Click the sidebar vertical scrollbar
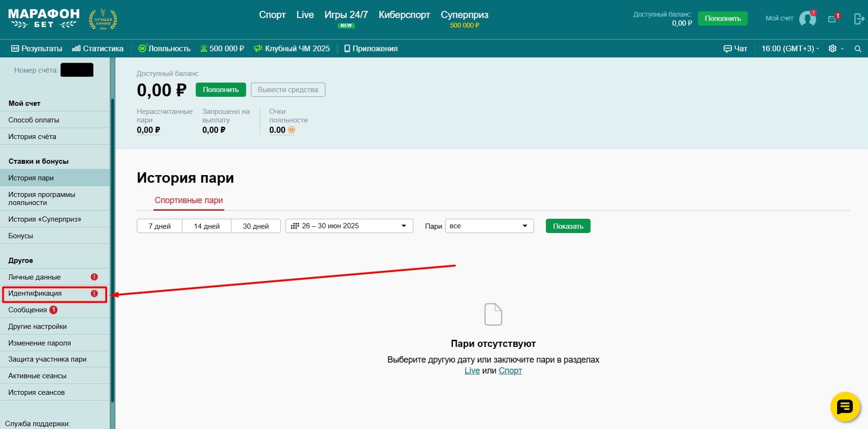 coord(113,251)
